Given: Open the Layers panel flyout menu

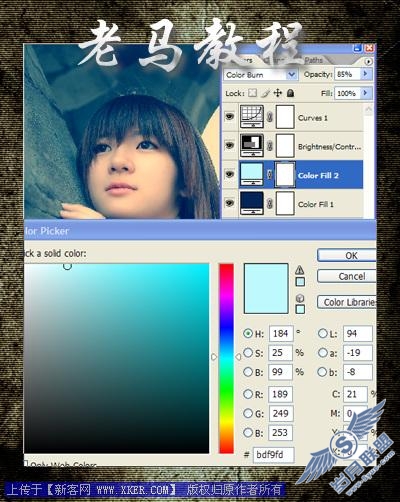Looking at the screenshot, I should [x=368, y=62].
